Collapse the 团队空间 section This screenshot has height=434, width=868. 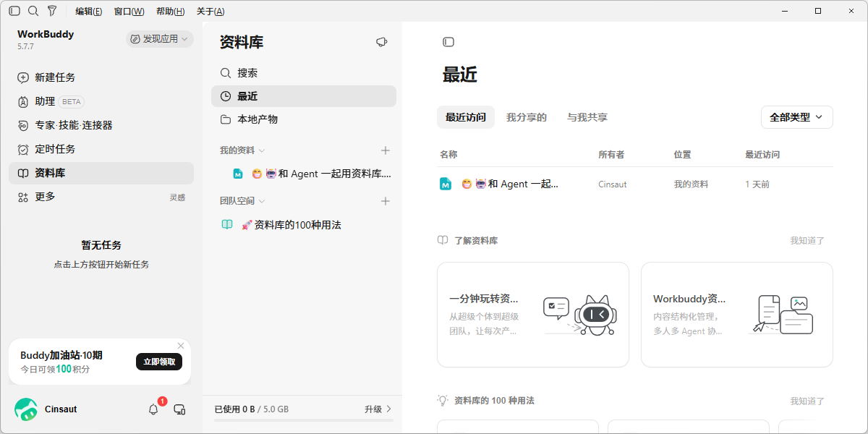pyautogui.click(x=262, y=201)
